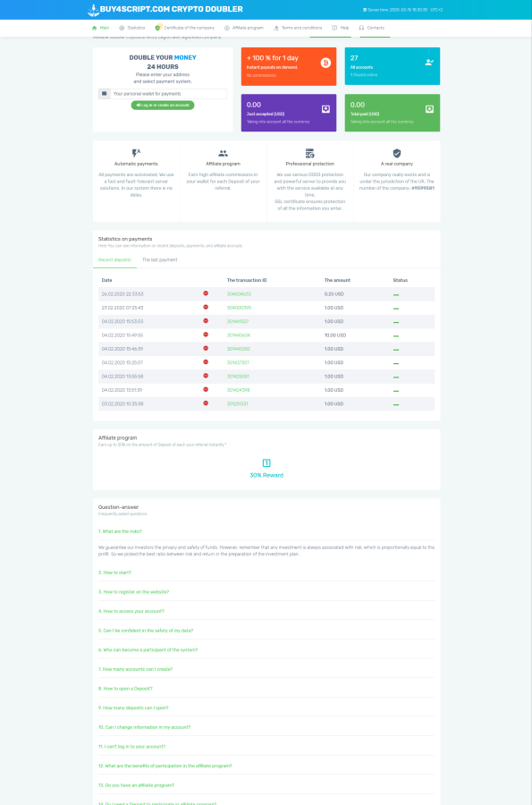Click the clock icon beside server time
532x805 pixels.
click(x=365, y=10)
